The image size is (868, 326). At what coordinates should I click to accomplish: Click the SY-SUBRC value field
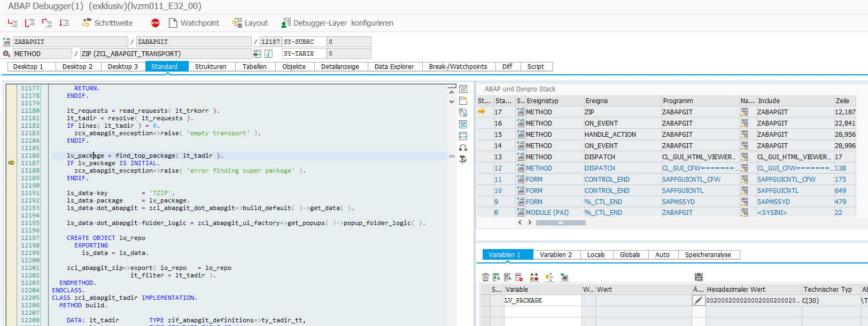click(349, 42)
